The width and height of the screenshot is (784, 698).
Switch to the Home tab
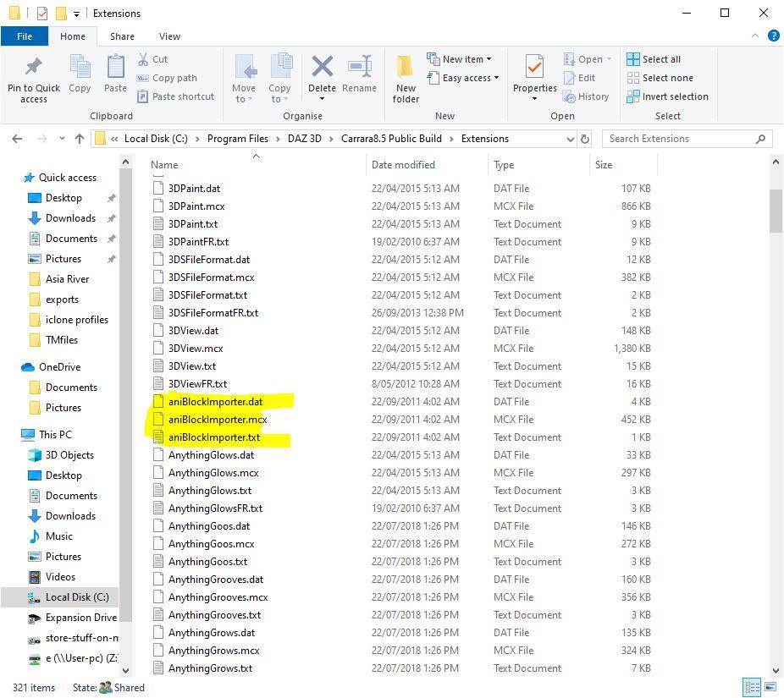[73, 36]
